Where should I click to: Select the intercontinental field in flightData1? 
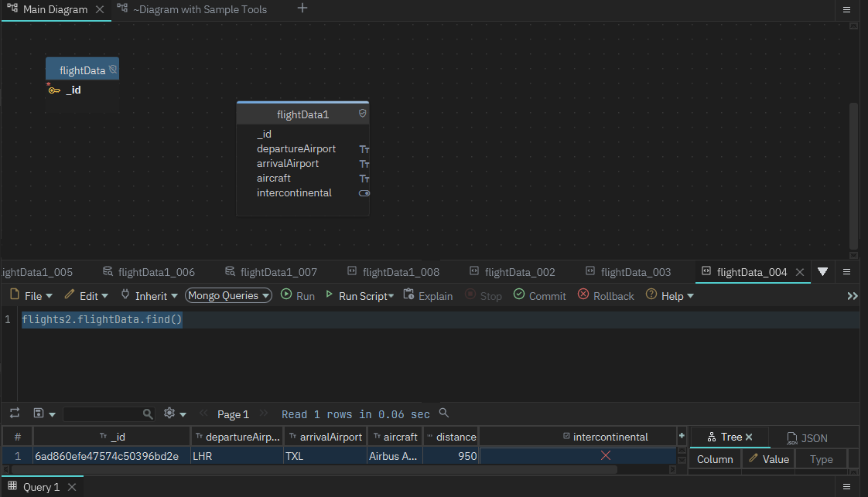click(x=294, y=193)
